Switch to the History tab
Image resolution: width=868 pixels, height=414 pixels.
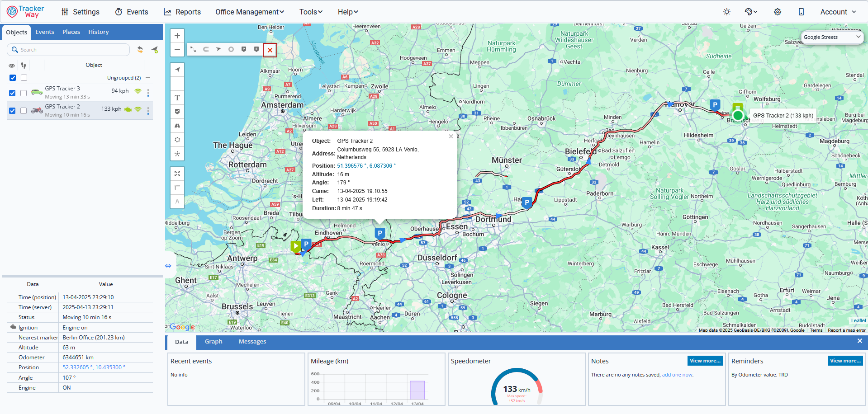[99, 32]
